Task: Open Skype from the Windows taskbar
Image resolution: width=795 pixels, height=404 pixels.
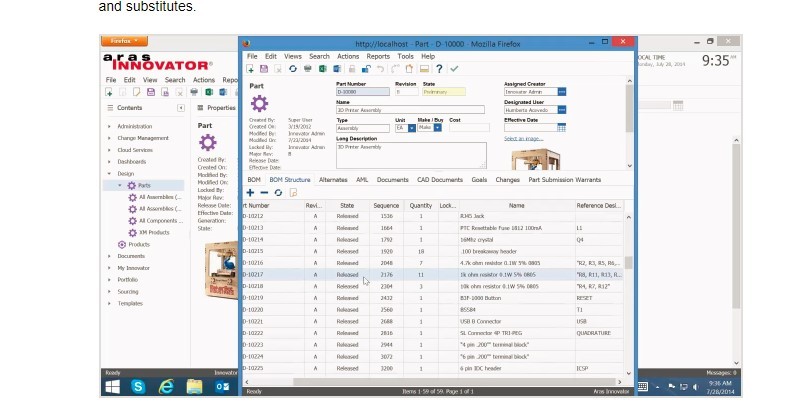Action: (138, 386)
